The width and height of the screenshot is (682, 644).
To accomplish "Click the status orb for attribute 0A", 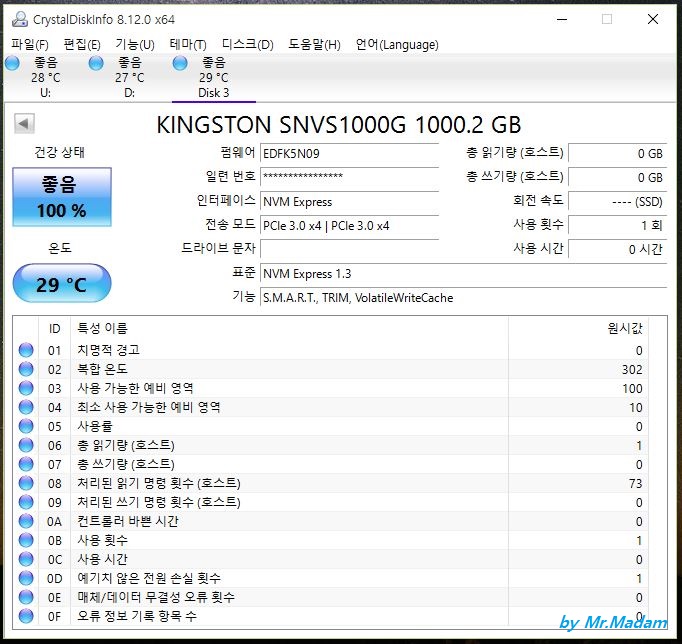I will (x=26, y=521).
